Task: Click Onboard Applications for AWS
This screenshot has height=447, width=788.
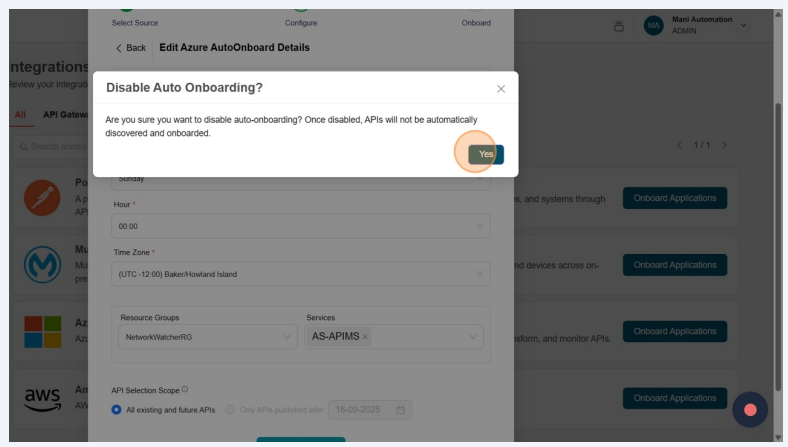Action: (674, 398)
